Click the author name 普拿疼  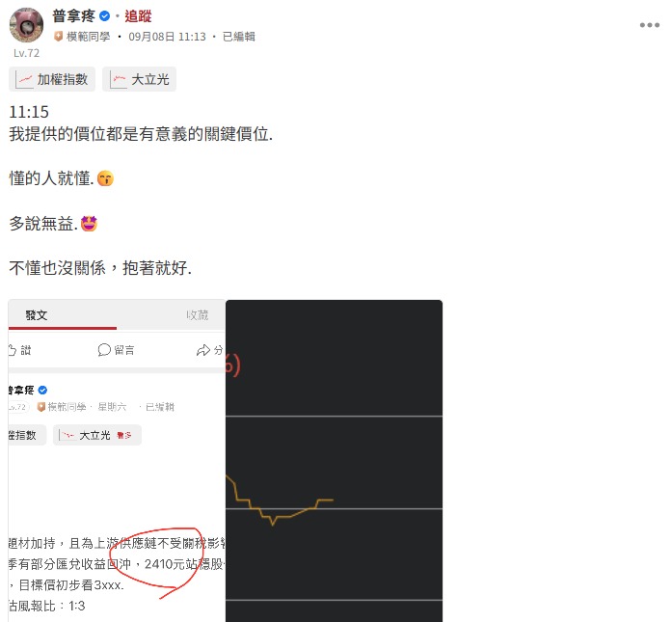pyautogui.click(x=73, y=16)
